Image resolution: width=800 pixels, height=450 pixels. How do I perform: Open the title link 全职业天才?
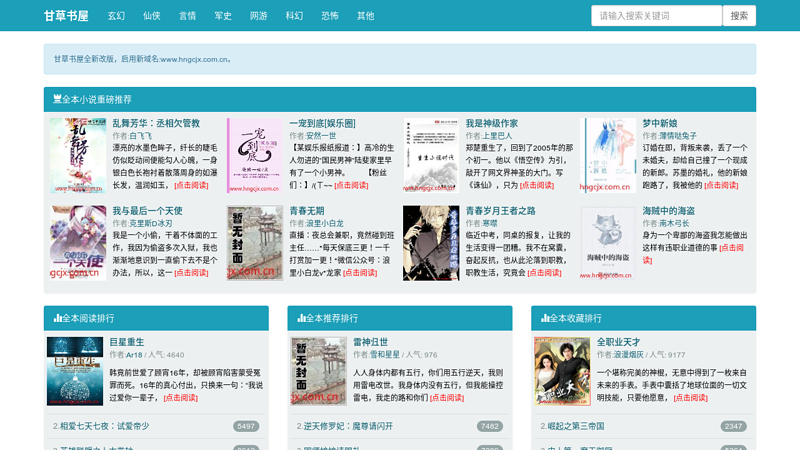coord(618,342)
